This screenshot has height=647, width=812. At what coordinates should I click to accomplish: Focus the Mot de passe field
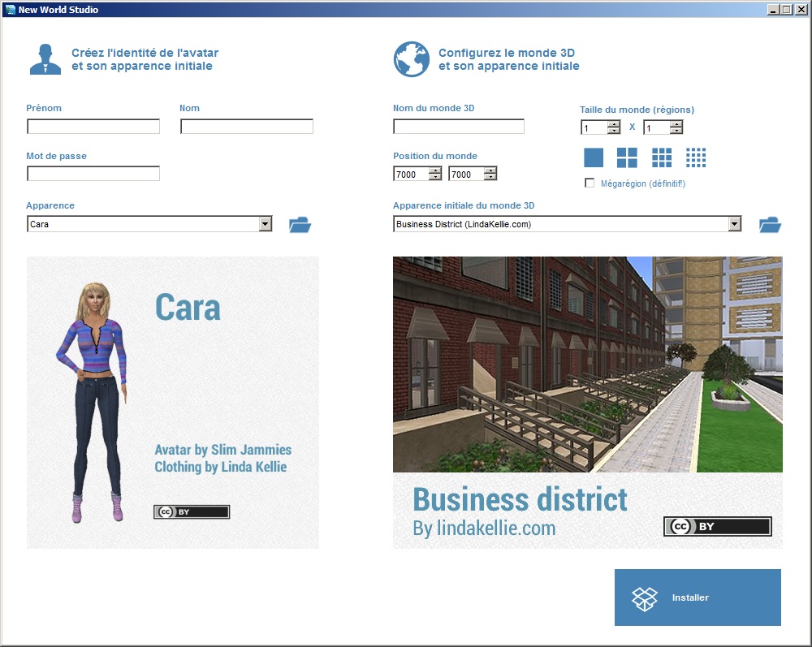coord(93,174)
